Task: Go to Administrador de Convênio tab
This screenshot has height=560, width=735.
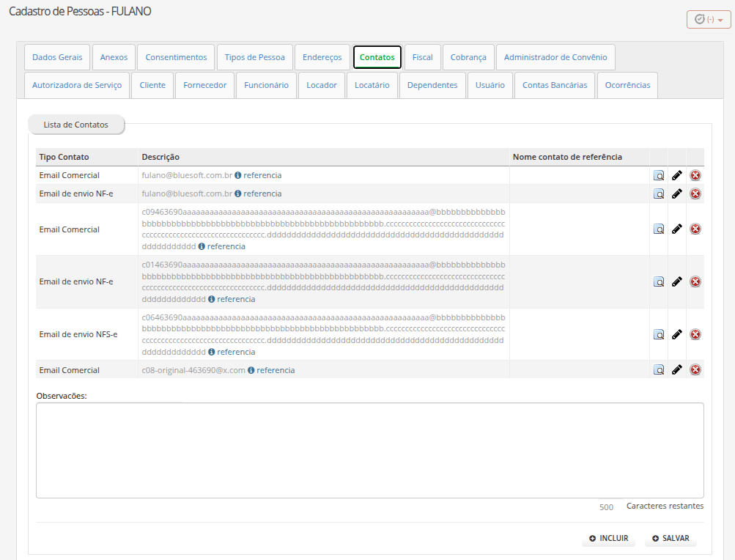Action: (555, 57)
